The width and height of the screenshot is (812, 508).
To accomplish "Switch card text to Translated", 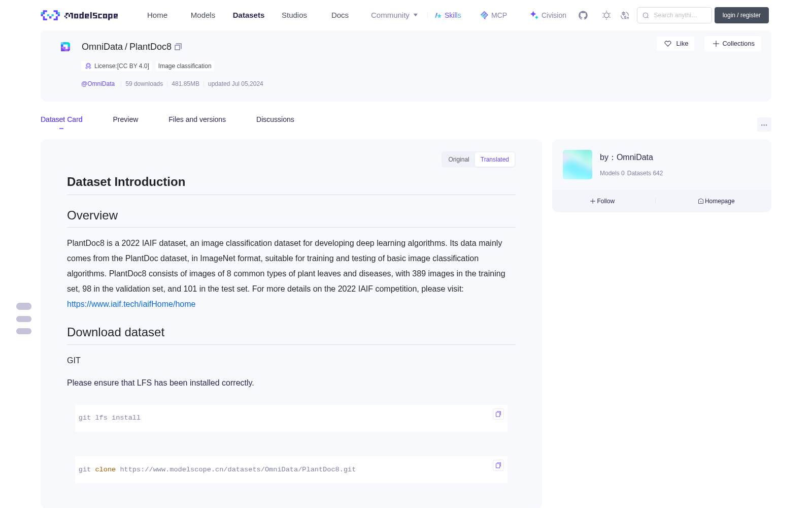I will click(x=495, y=160).
